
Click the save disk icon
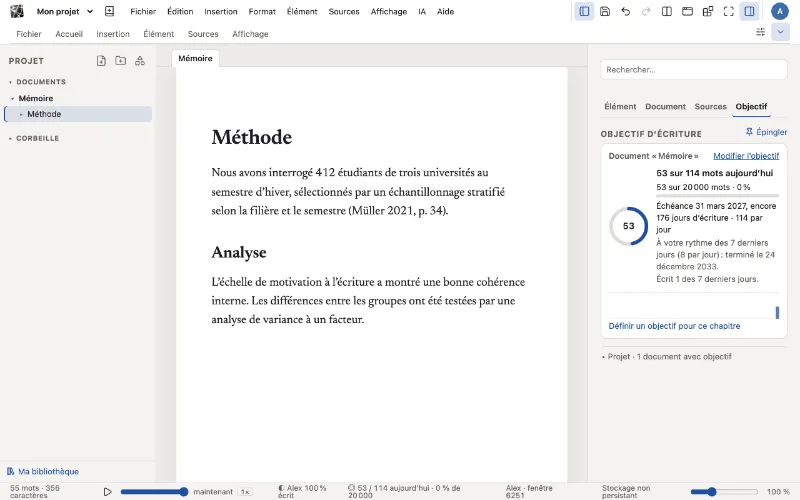click(x=605, y=11)
